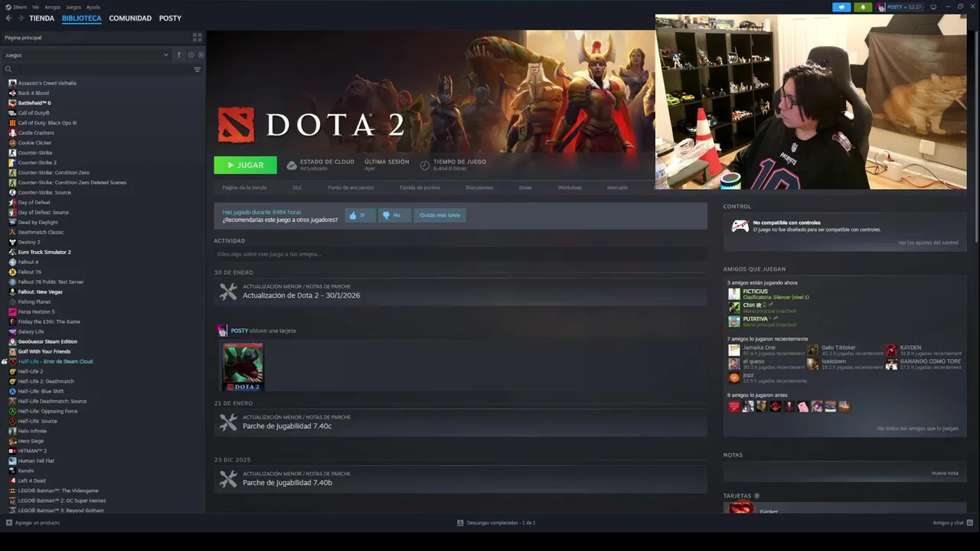Open Actualización de Dota 2 - 30/1/2026 news

[x=301, y=295]
